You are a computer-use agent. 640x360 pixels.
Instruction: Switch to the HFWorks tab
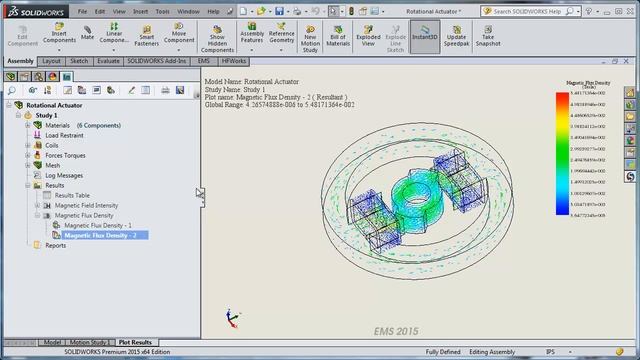click(x=233, y=61)
